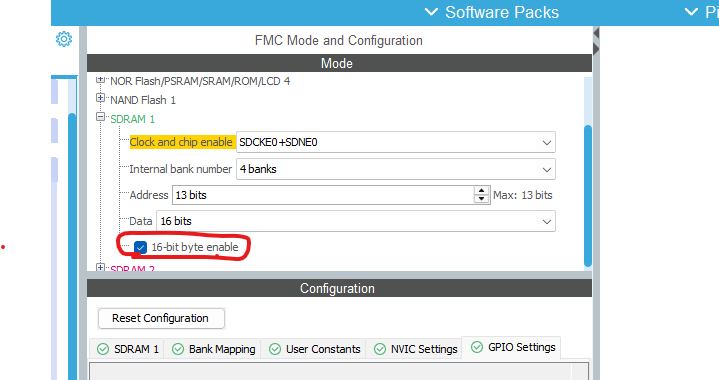Open the Software Packs menu
The width and height of the screenshot is (719, 380).
492,12
